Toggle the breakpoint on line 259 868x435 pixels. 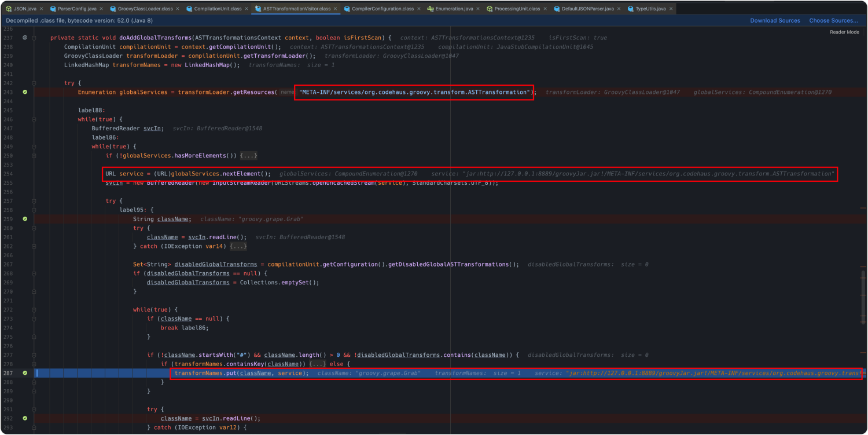tap(25, 219)
